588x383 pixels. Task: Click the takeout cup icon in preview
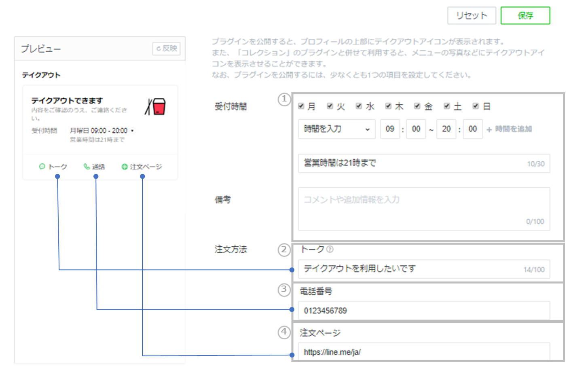click(156, 106)
